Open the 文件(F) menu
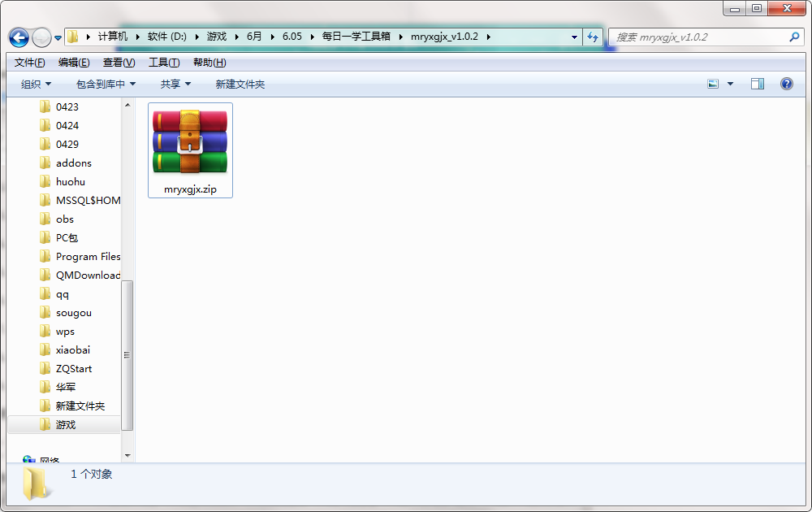Image resolution: width=812 pixels, height=512 pixels. 29,63
